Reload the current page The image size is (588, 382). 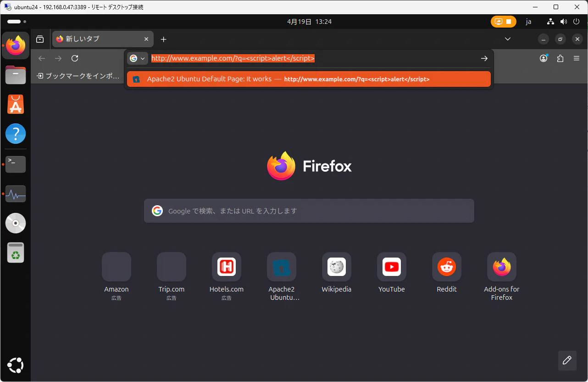[x=75, y=58]
